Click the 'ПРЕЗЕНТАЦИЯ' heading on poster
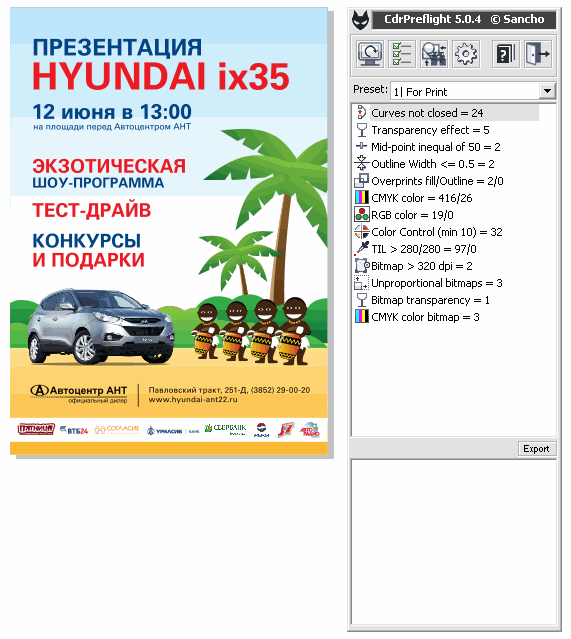Viewport: 571px width, 639px height. 117,47
